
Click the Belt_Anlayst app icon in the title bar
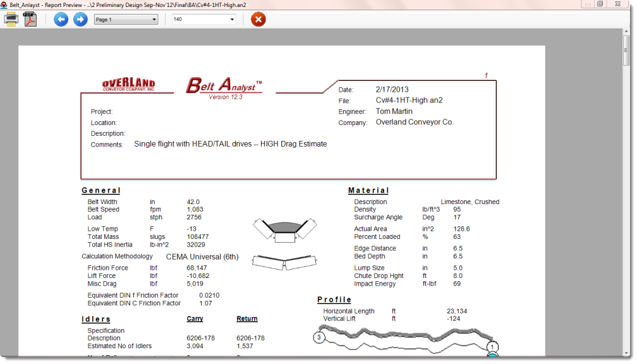[x=4, y=5]
